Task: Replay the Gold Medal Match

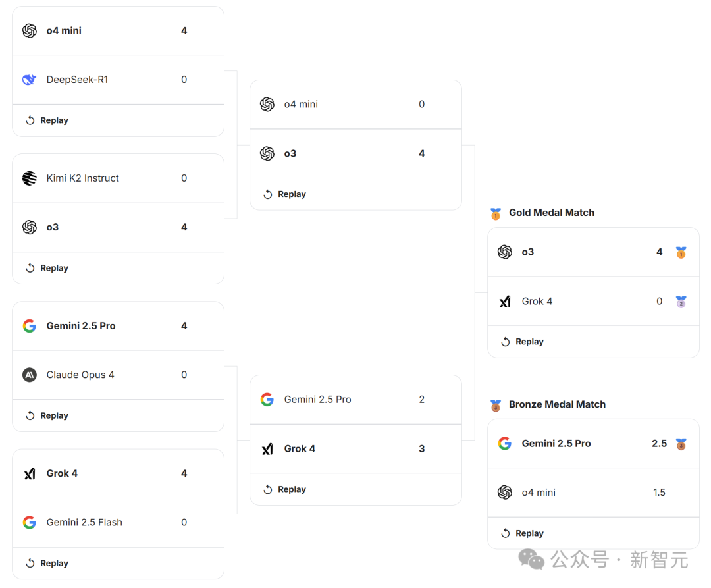Action: (522, 342)
